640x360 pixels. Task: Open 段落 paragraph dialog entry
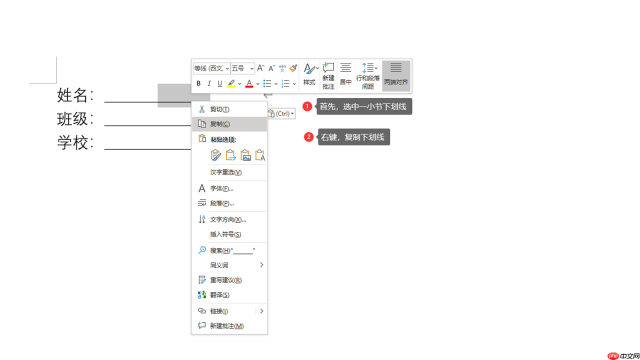(229, 203)
